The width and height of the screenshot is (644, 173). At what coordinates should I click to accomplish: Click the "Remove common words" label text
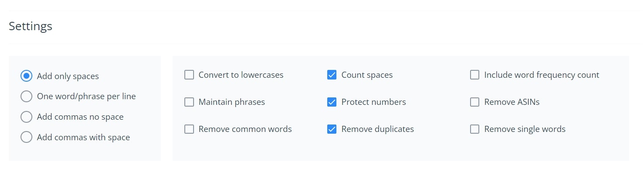click(x=245, y=129)
